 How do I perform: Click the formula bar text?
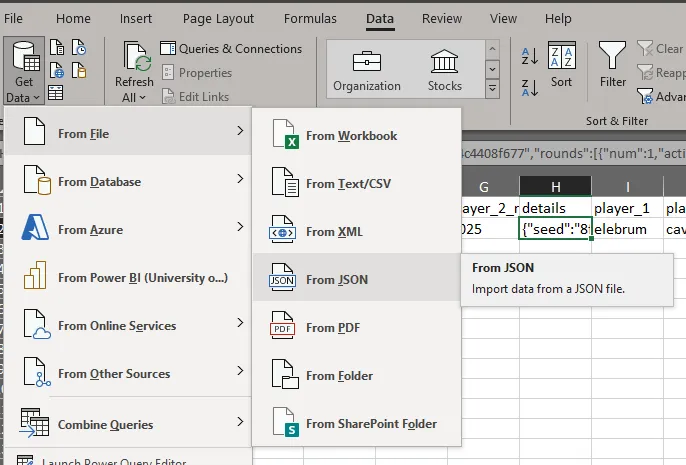574,153
